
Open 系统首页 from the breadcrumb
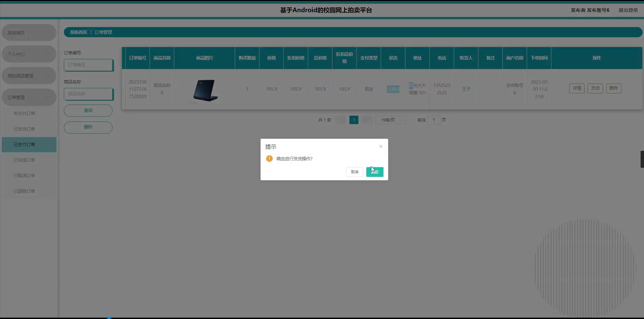point(78,32)
